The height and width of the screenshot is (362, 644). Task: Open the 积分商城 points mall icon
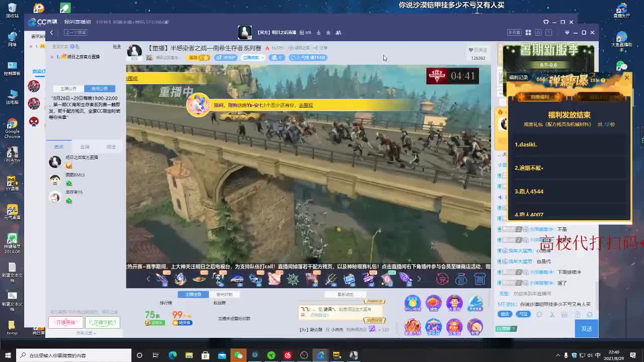coord(413,303)
